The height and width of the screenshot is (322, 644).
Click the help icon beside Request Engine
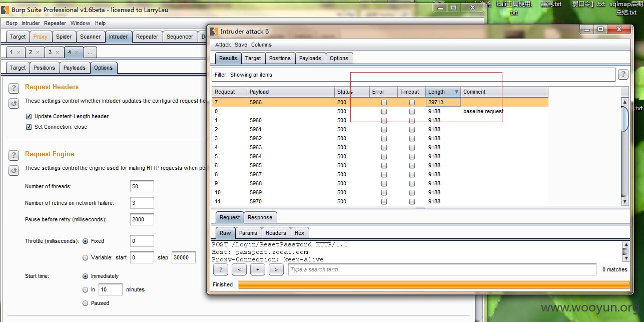coord(14,155)
